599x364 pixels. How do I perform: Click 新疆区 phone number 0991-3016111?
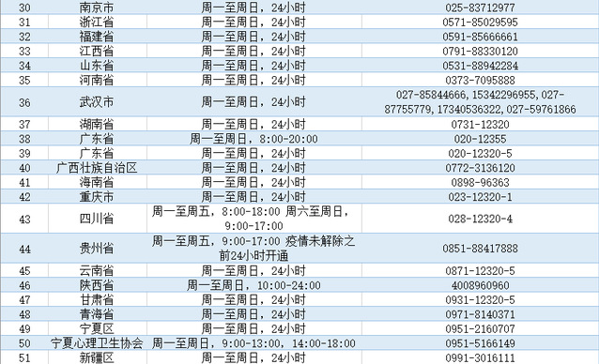click(x=480, y=357)
